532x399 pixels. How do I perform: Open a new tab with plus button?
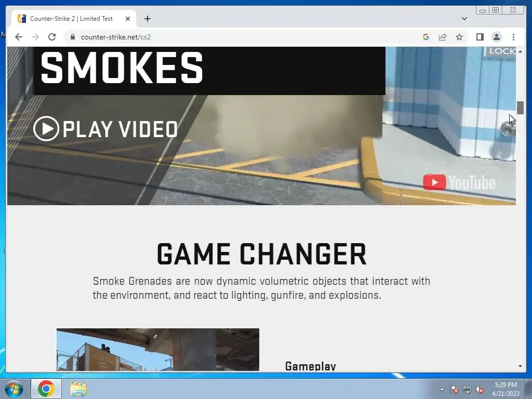pos(147,19)
